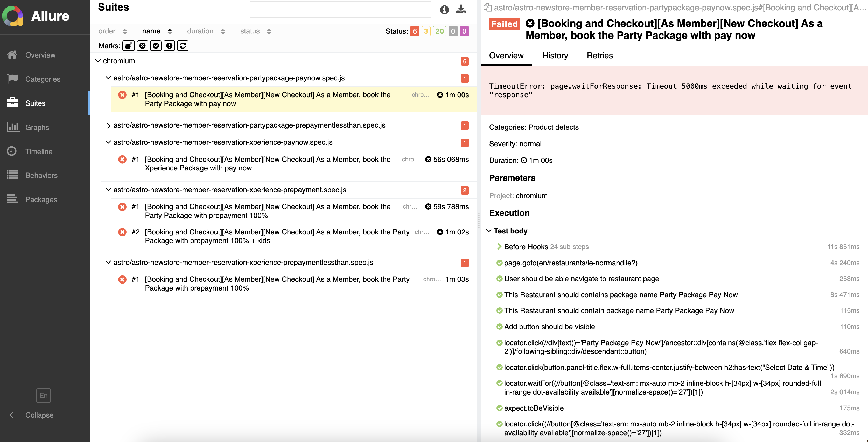Click the download CSV icon

tap(461, 9)
